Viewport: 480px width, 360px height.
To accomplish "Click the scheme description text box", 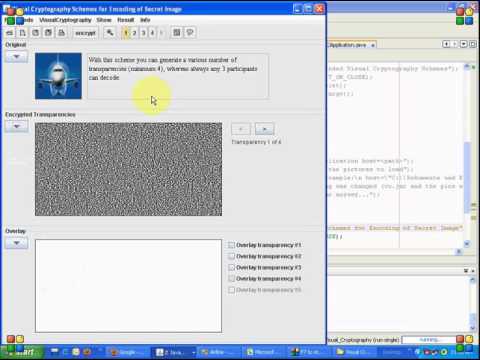I will click(x=178, y=76).
